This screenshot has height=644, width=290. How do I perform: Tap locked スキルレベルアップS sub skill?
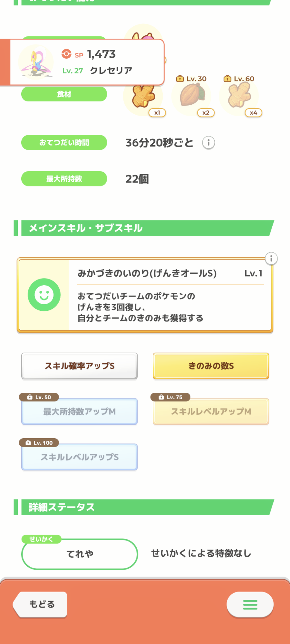click(80, 457)
